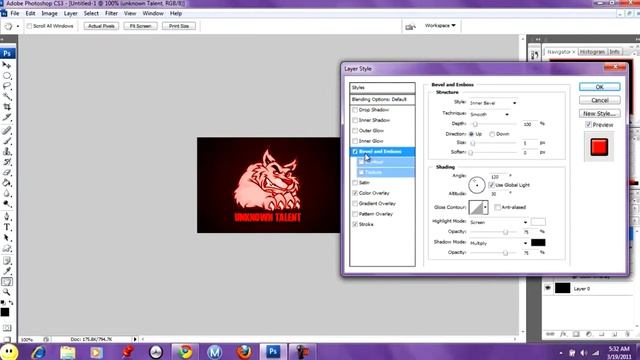Viewport: 640px width, 360px height.
Task: Click Cancel in Layer Style dialog
Action: 599,100
